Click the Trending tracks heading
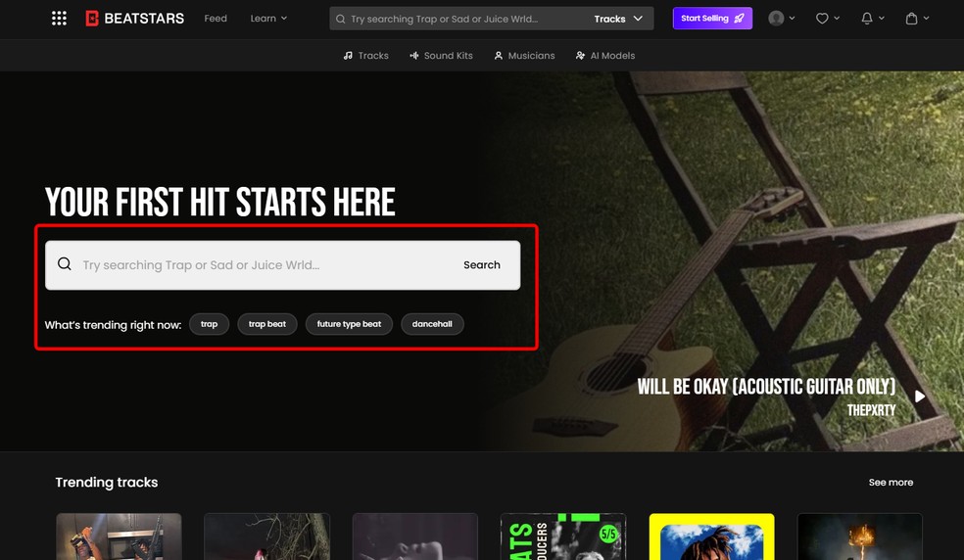Screen dimensions: 964x560 point(107,483)
